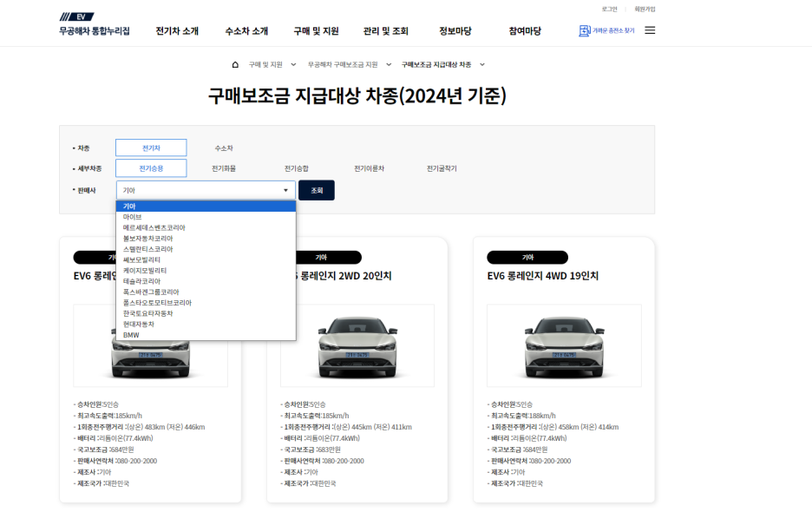Screen dimensions: 812x512
Task: Select the 전기화물 sub-type
Action: [224, 168]
